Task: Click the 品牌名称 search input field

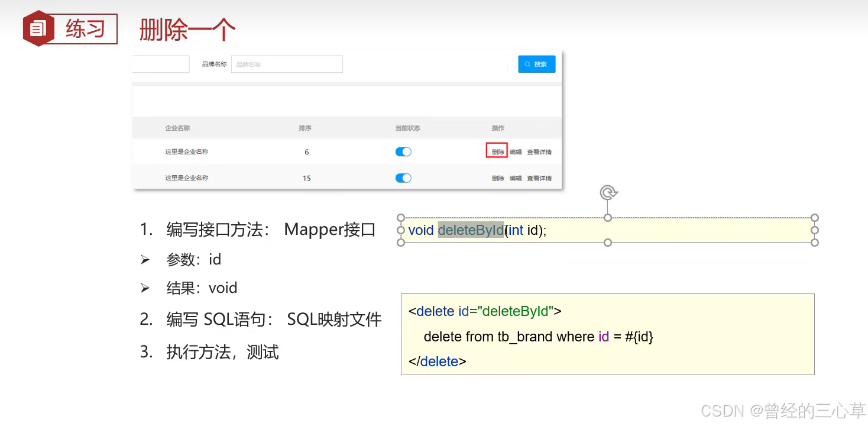Action: click(x=287, y=64)
